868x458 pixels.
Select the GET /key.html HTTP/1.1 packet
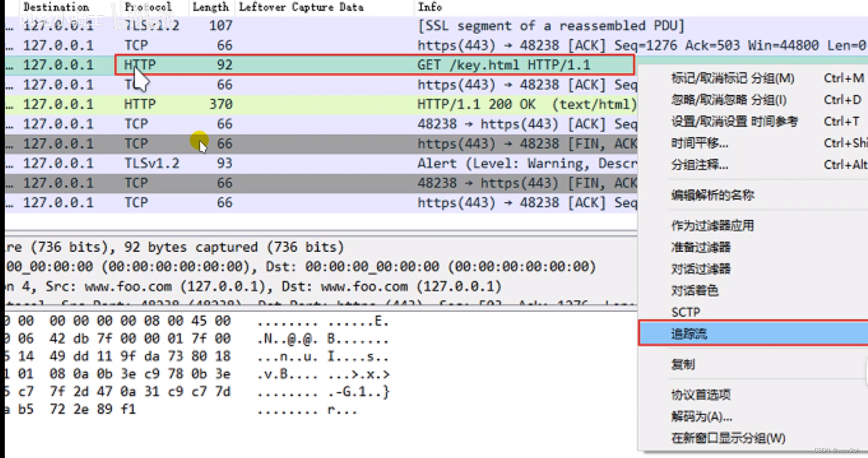tap(321, 65)
